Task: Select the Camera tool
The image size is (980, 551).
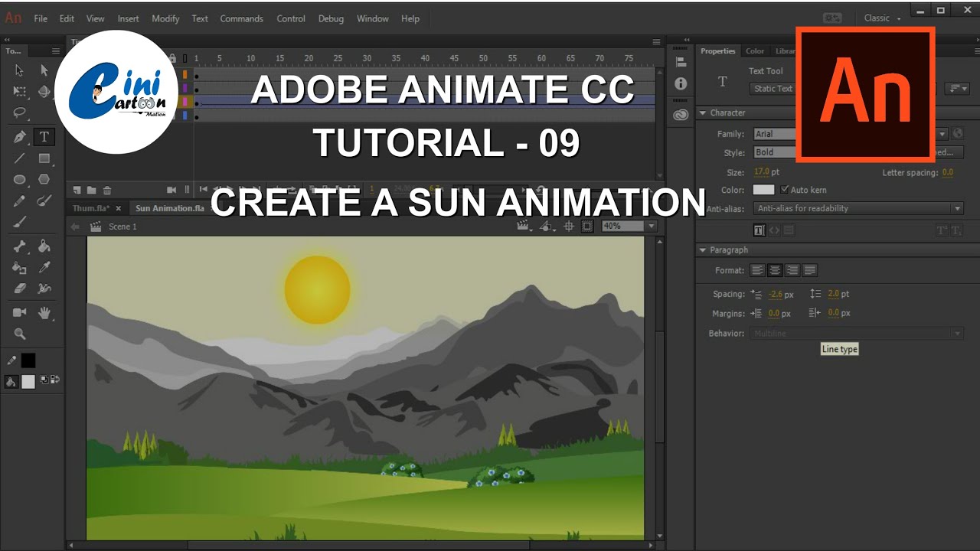Action: click(x=20, y=313)
